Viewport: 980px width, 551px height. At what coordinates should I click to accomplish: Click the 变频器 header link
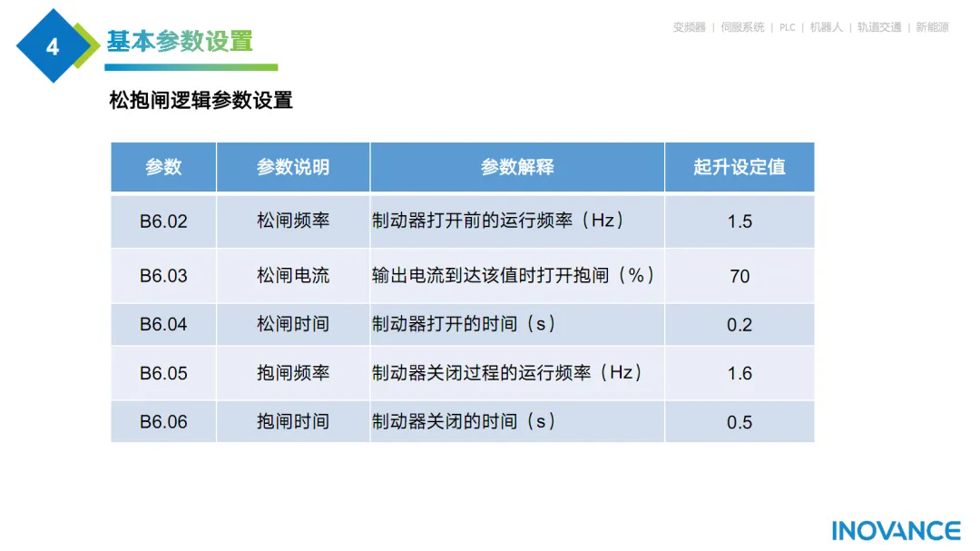tap(689, 27)
